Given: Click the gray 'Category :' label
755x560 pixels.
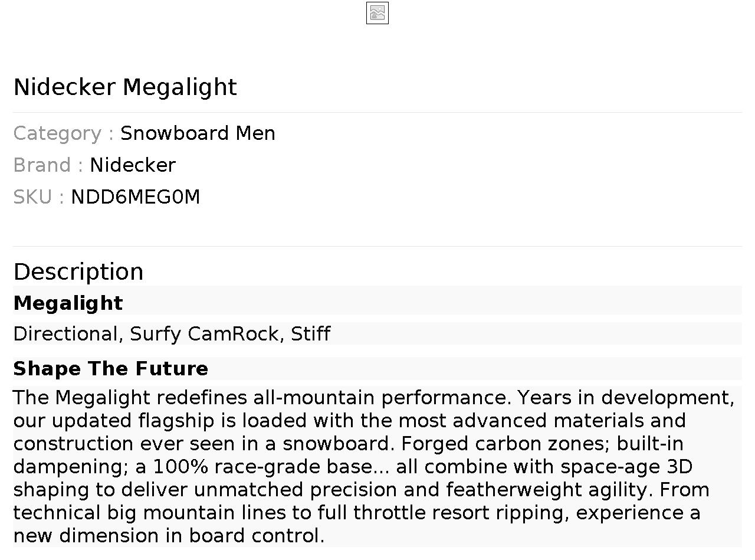Looking at the screenshot, I should click(63, 133).
